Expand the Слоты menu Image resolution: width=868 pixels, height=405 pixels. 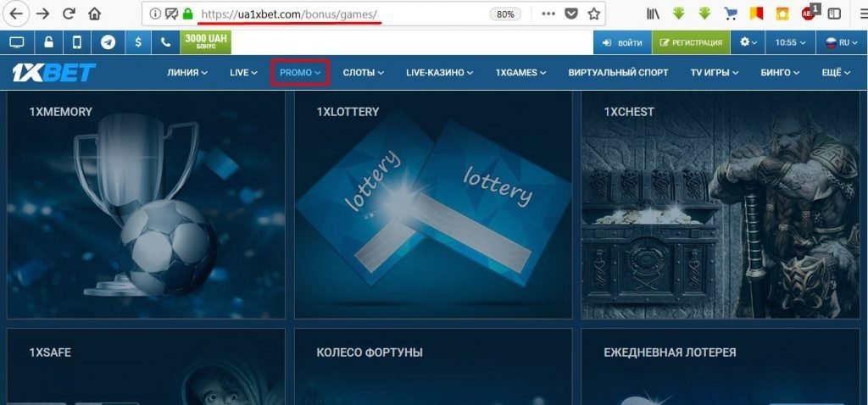pyautogui.click(x=364, y=73)
